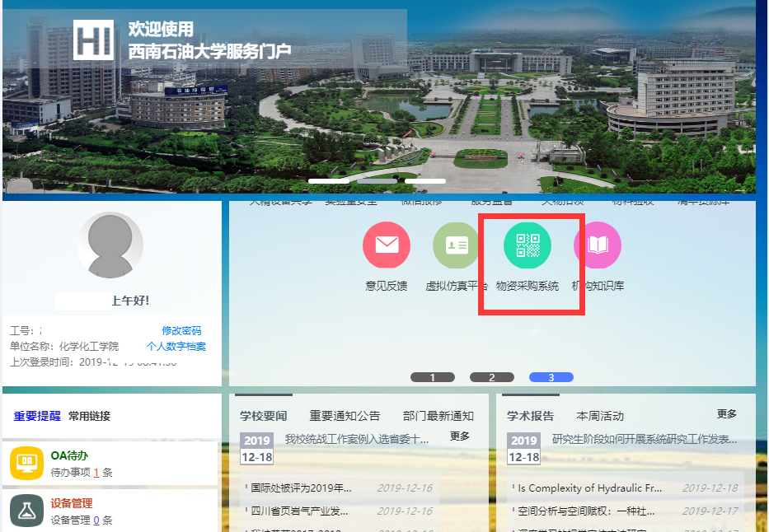Click the 设备管理 flask icon
This screenshot has width=769, height=532.
(x=26, y=511)
